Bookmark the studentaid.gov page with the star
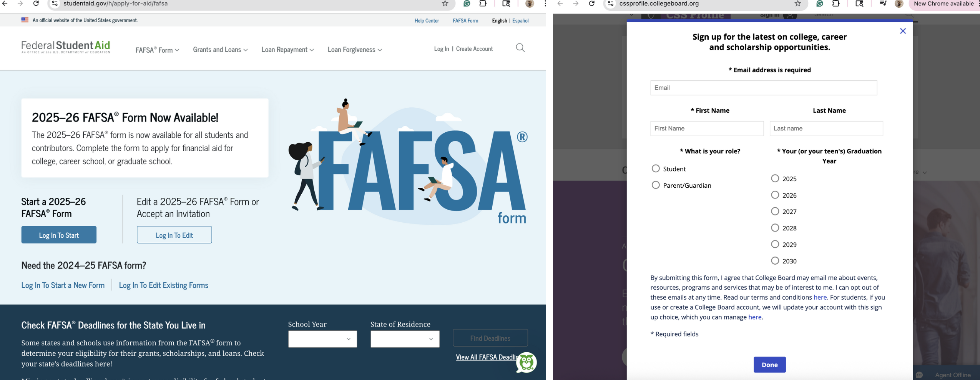 tap(445, 3)
